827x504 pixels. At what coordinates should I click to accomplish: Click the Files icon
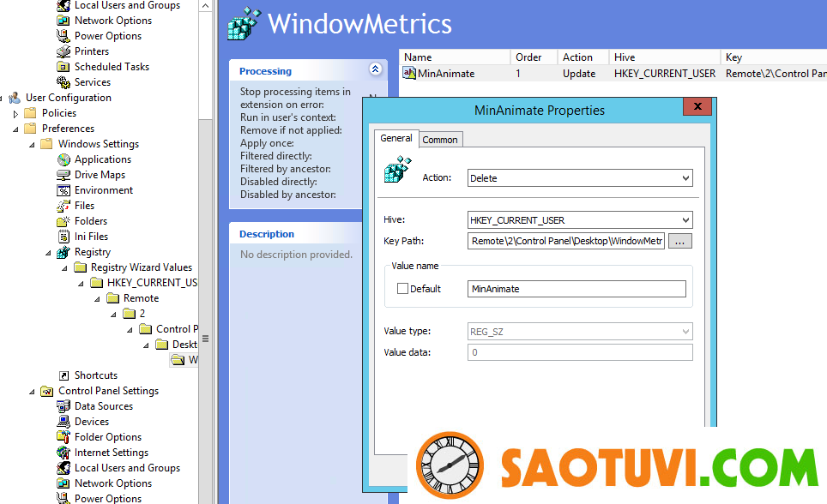point(63,206)
